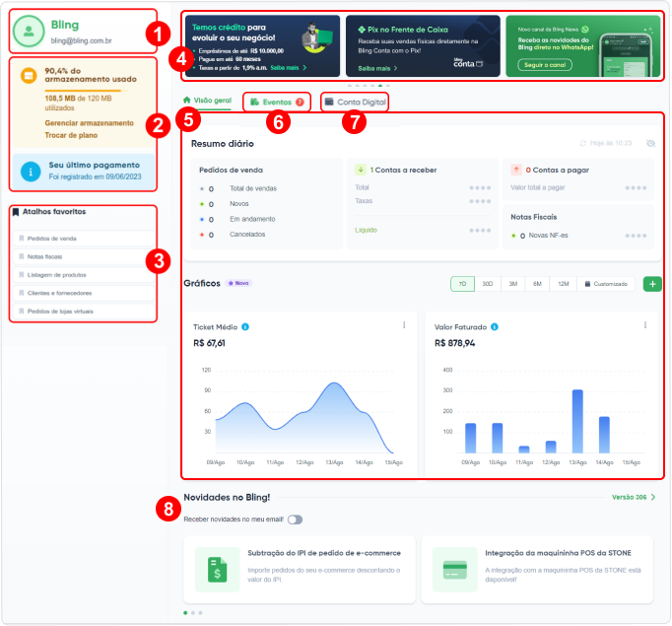The height and width of the screenshot is (626, 672).
Task: Click bookmark icon next to Notas fiscais
Action: click(22, 256)
